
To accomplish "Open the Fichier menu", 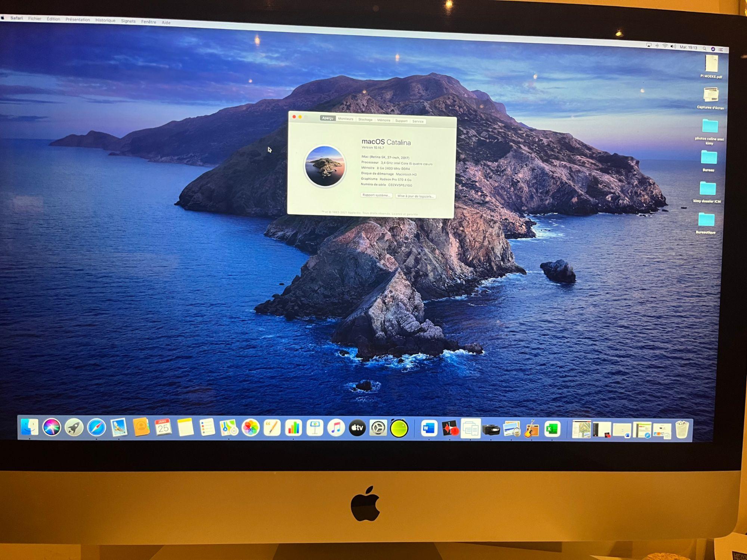I will (x=34, y=18).
